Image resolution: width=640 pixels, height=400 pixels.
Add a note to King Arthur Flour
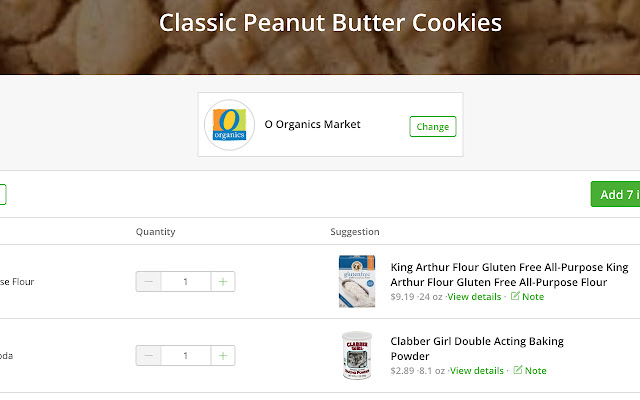[528, 297]
